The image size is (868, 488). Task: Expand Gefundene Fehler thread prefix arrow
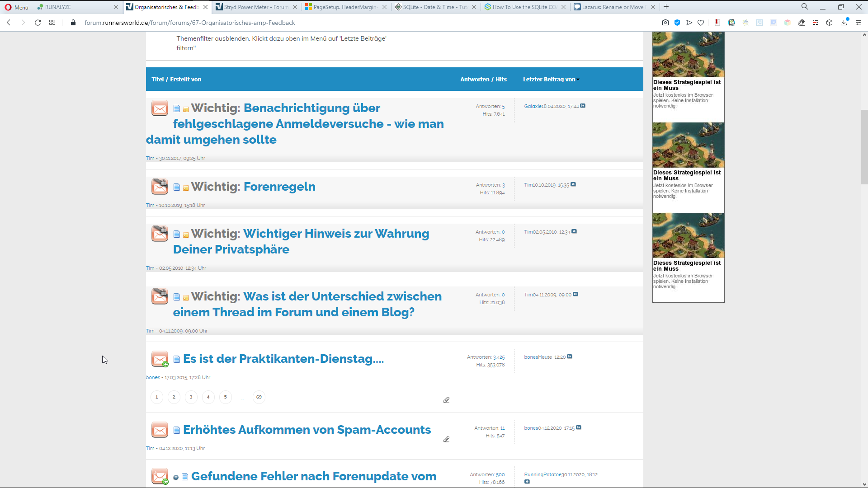(176, 478)
